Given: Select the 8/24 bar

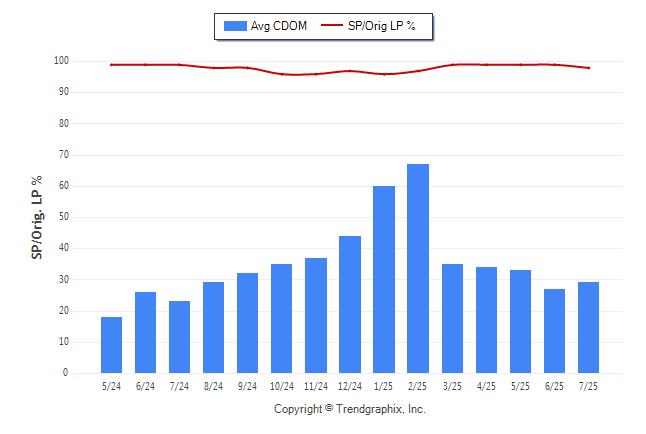Looking at the screenshot, I should [213, 328].
